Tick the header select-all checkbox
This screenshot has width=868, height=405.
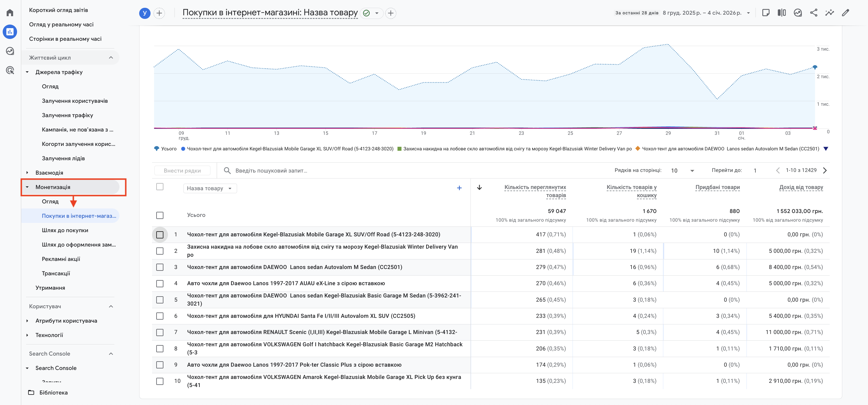pyautogui.click(x=160, y=187)
